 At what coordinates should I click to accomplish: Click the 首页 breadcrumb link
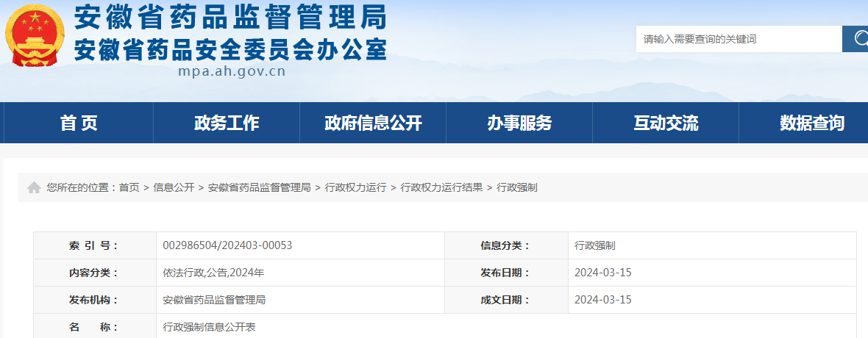(x=129, y=187)
